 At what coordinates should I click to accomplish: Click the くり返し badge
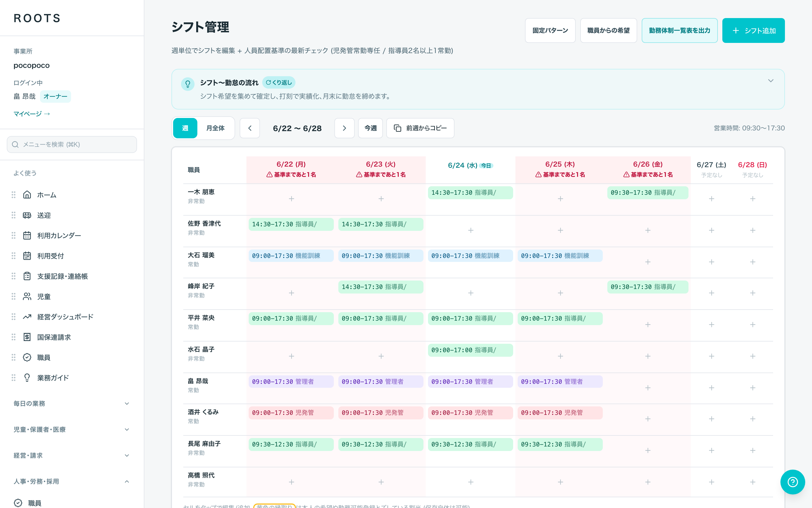pos(279,83)
